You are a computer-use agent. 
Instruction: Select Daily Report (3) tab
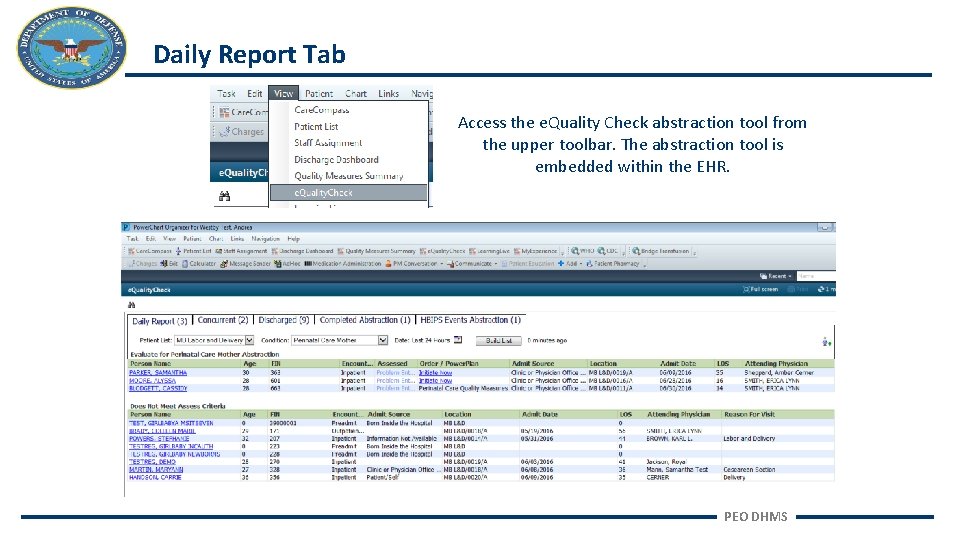(160, 321)
